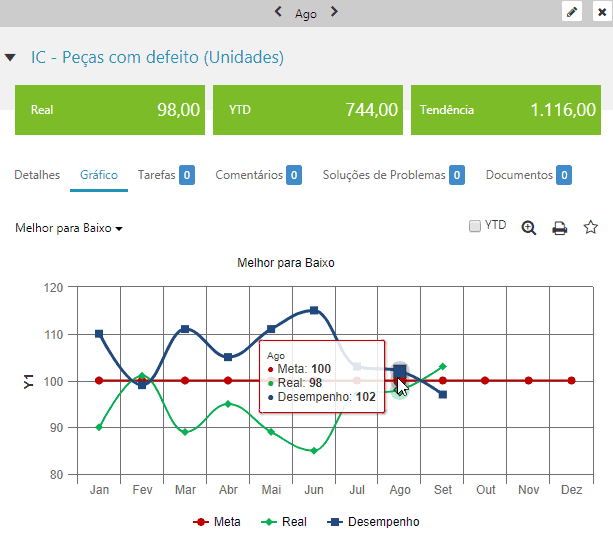This screenshot has height=552, width=613.
Task: Click the print chart icon
Action: (560, 228)
